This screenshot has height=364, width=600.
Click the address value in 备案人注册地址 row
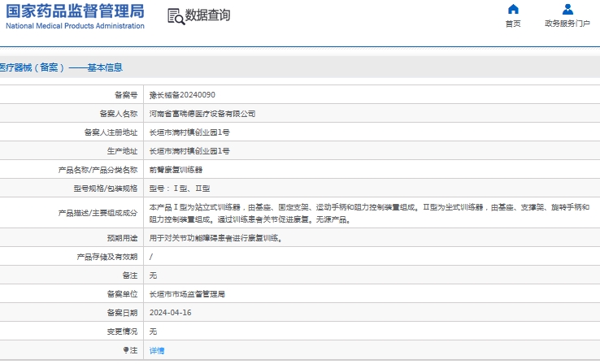click(x=189, y=132)
